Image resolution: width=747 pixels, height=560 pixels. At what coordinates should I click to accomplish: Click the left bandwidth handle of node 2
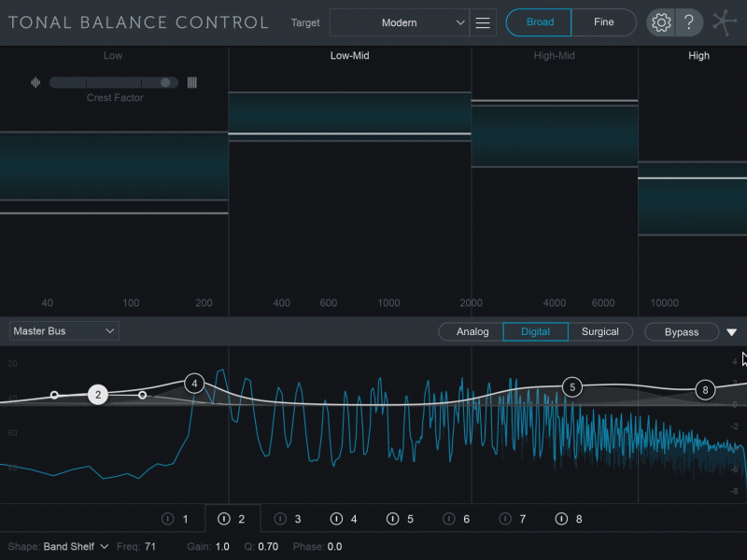pos(54,395)
